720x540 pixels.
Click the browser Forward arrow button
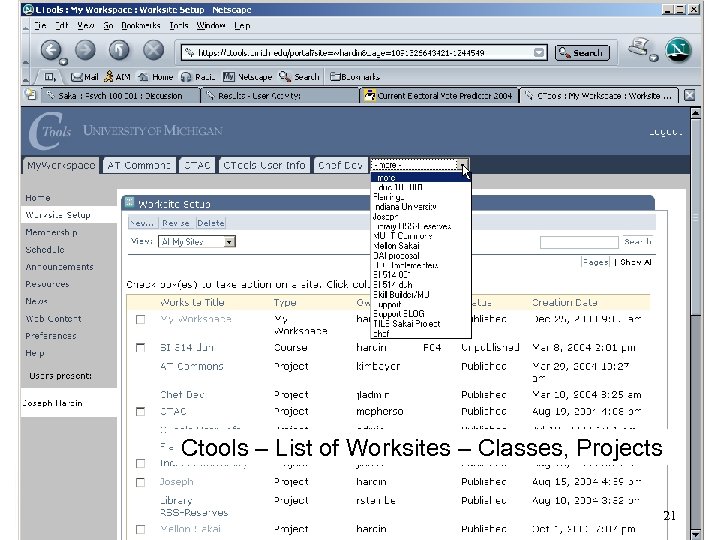pos(85,50)
